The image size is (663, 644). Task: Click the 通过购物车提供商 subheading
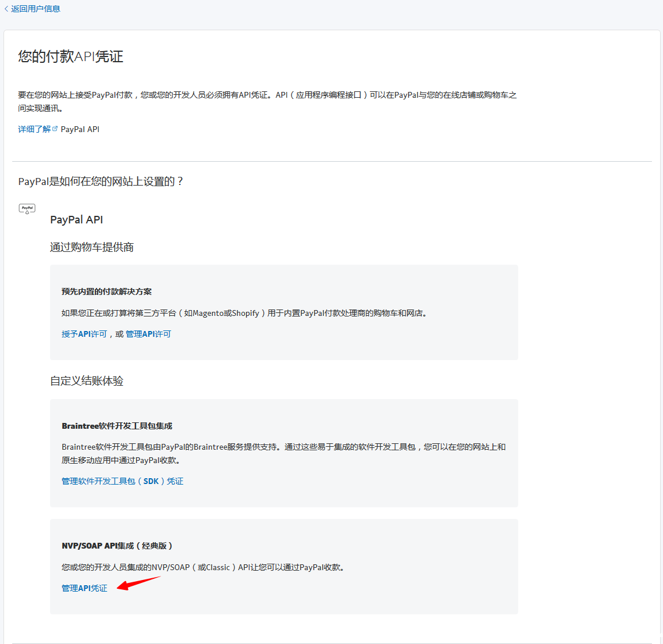click(x=92, y=247)
